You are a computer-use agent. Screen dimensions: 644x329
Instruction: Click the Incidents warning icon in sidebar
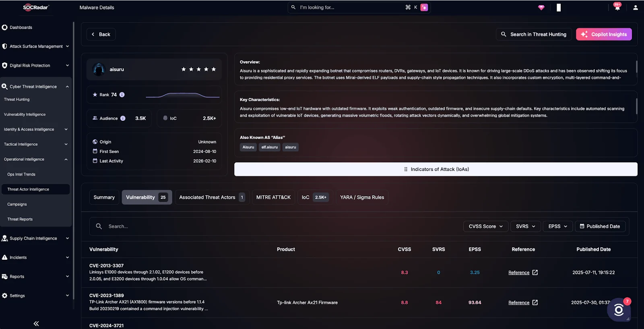point(5,257)
